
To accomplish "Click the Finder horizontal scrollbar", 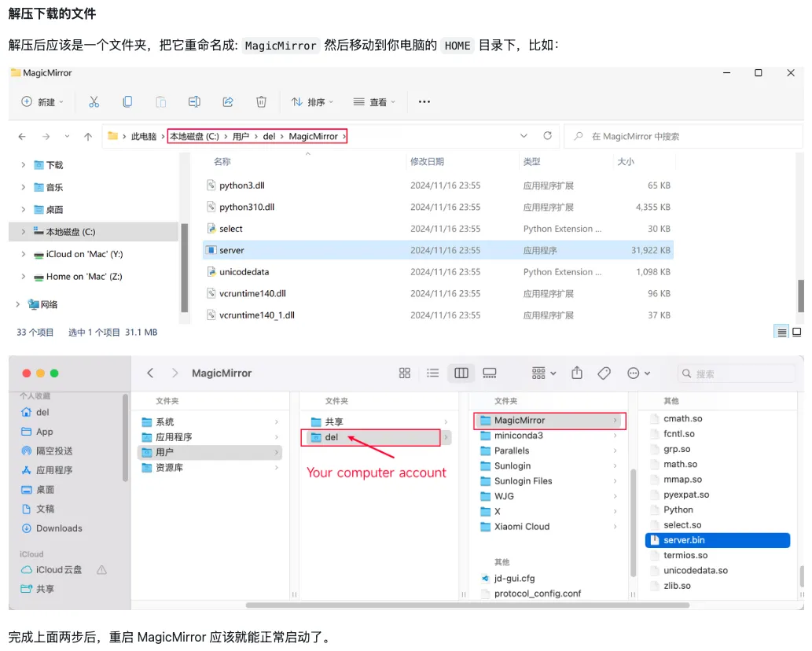I will click(467, 605).
